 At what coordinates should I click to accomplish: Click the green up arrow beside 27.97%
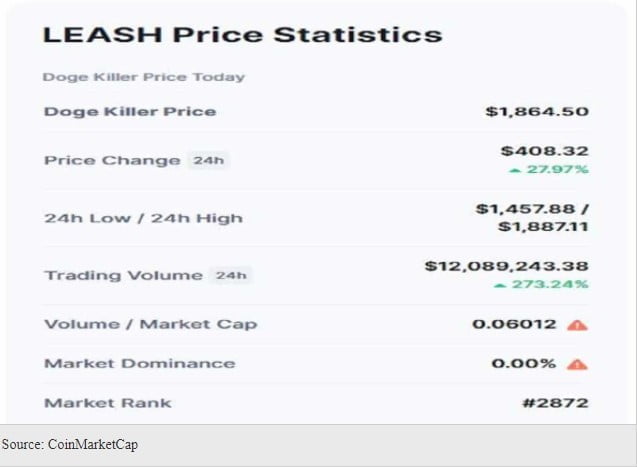click(514, 170)
